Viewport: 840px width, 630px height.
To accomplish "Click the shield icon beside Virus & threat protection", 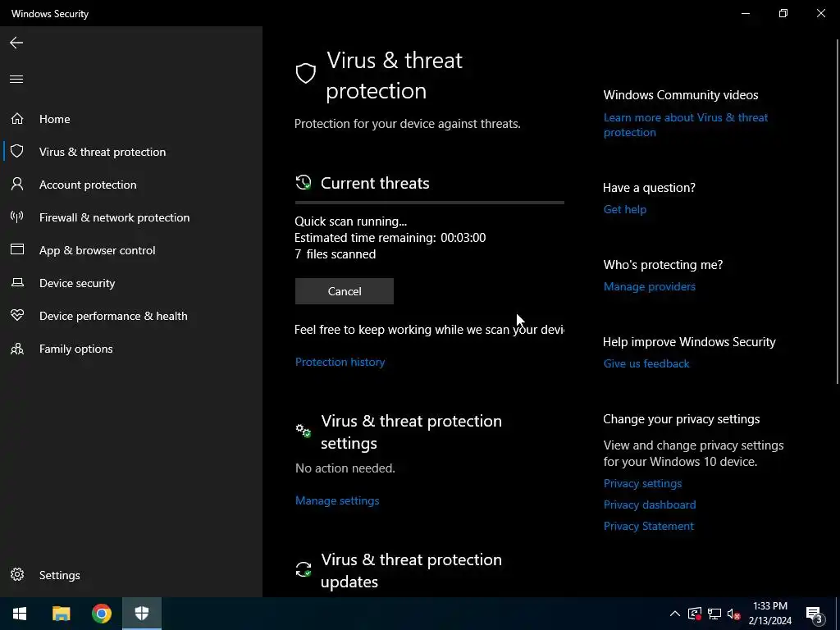I will tap(17, 151).
